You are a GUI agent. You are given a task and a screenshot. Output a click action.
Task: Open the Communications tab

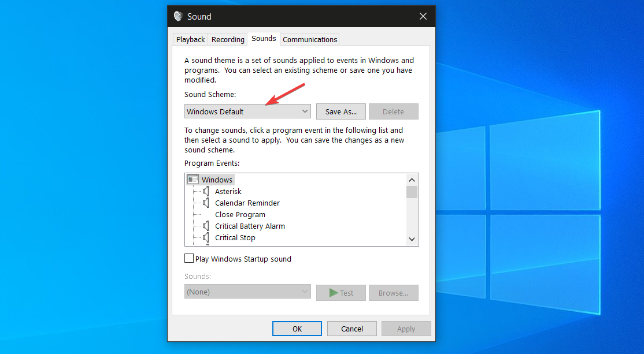tap(310, 39)
